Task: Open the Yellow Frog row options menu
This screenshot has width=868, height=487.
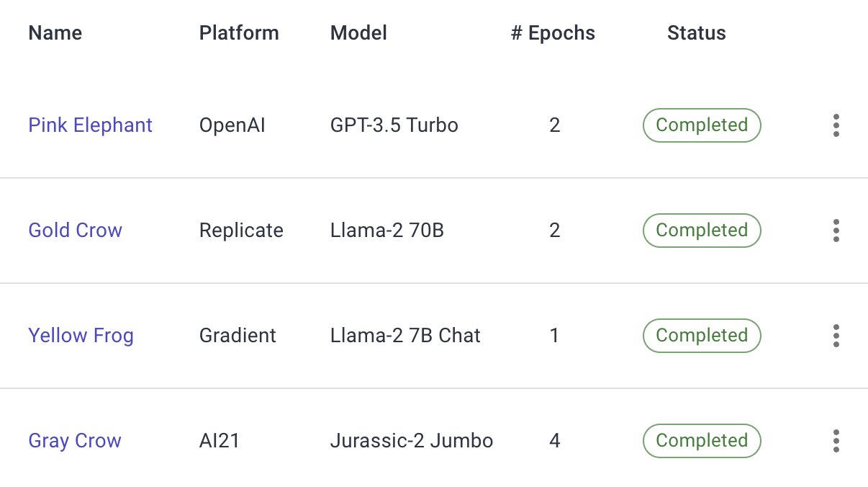Action: pos(836,336)
